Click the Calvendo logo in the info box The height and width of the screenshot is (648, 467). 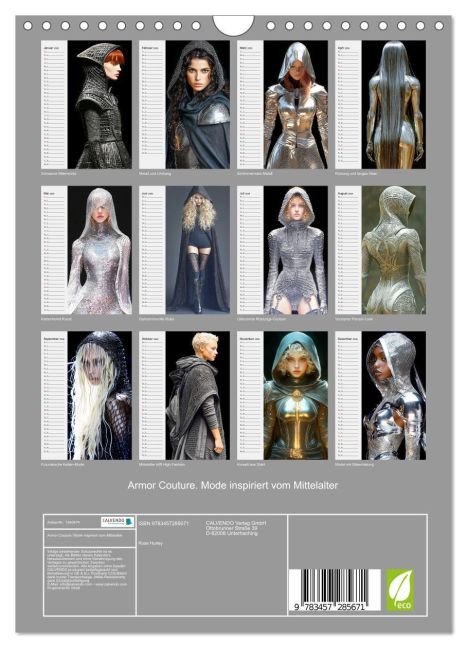[118, 522]
